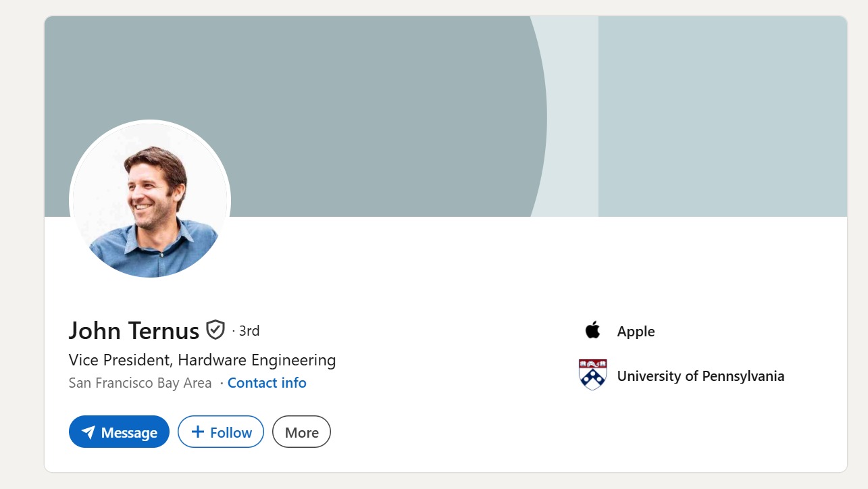Click the separator dot before Contact info

[220, 382]
